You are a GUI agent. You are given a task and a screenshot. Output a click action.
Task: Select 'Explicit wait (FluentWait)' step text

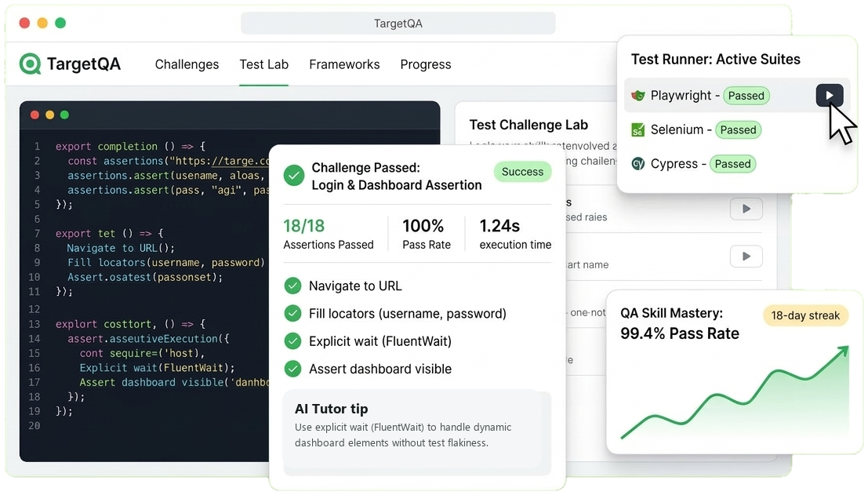pyautogui.click(x=380, y=341)
